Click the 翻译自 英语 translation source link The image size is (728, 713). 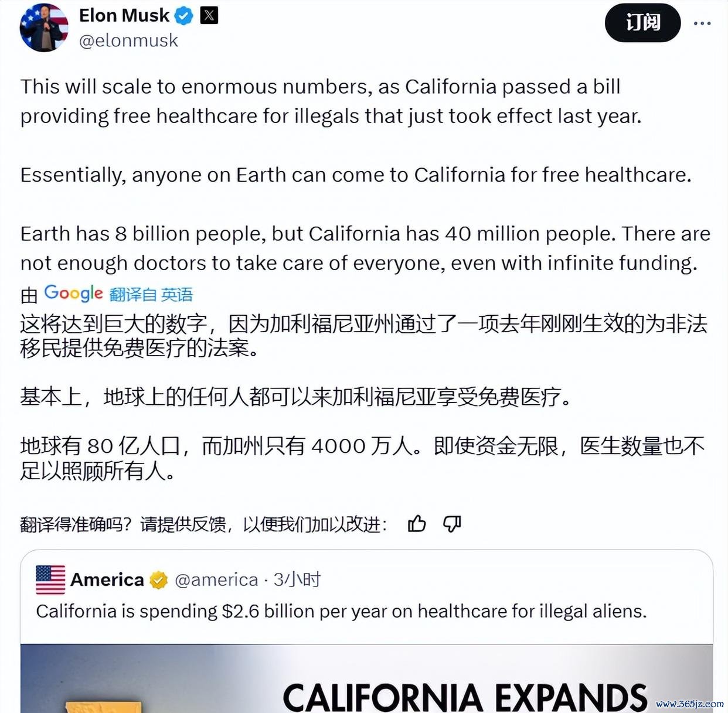151,294
